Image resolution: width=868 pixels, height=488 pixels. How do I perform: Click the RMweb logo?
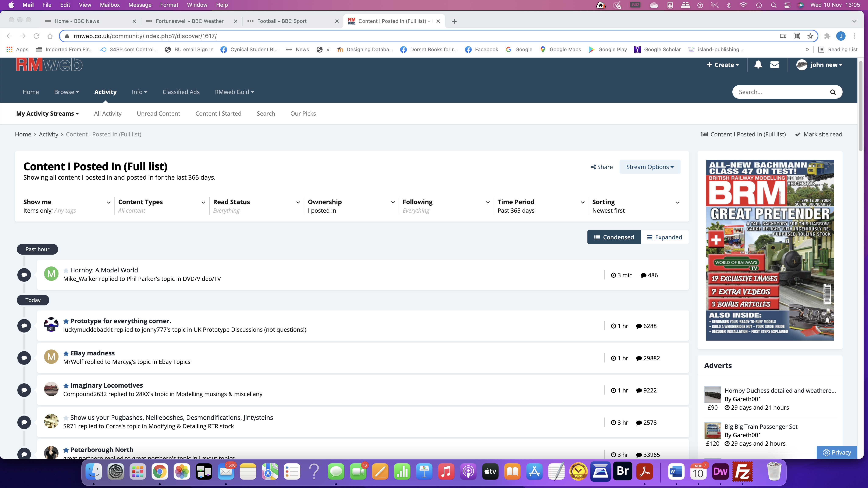point(49,64)
